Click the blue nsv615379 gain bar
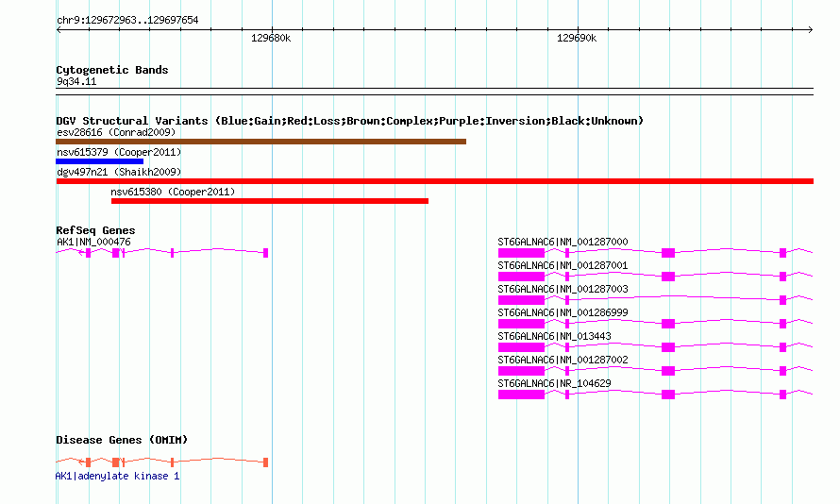This screenshot has width=840, height=504. (100, 161)
